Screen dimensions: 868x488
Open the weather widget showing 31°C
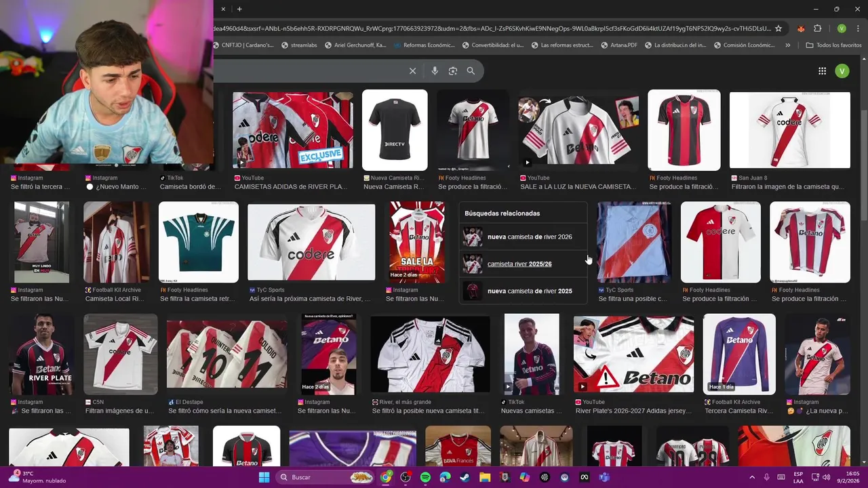(38, 477)
